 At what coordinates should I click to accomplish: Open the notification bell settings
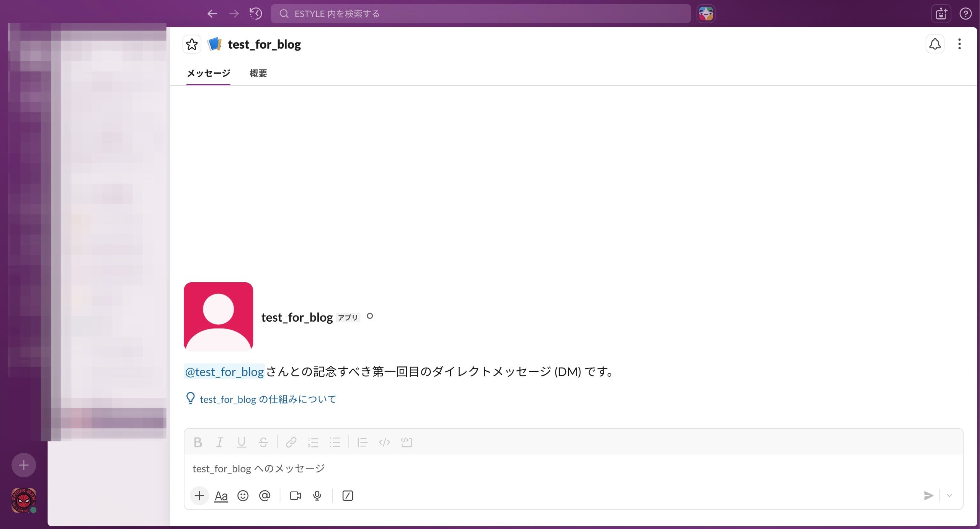[934, 44]
